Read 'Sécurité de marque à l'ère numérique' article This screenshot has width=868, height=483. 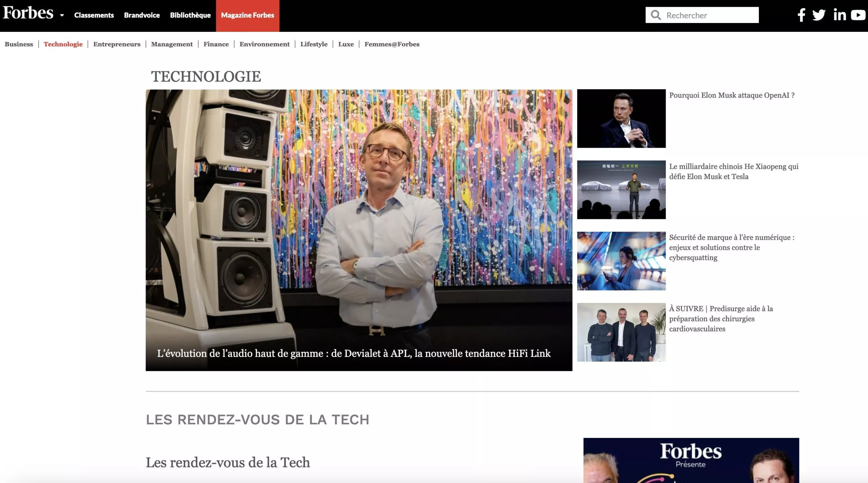click(732, 247)
